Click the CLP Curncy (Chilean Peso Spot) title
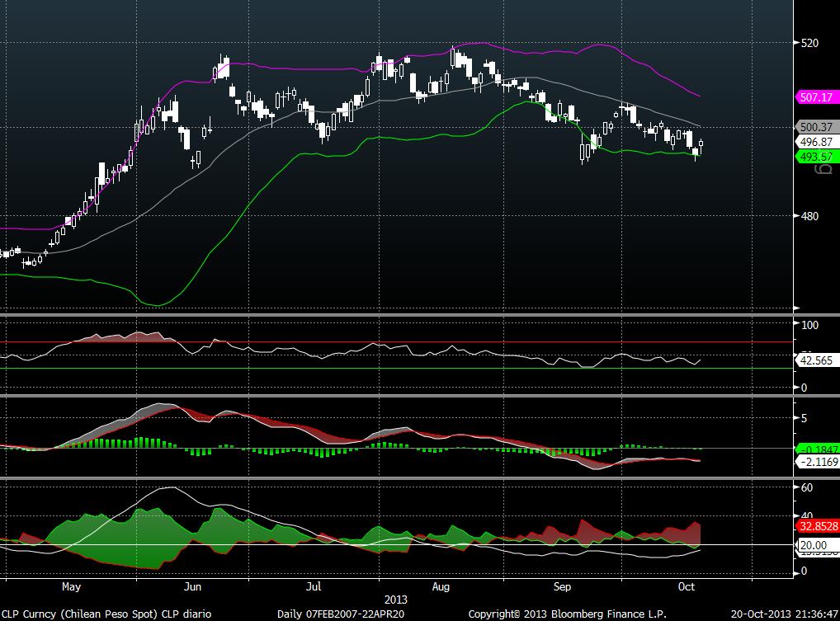This screenshot has width=840, height=621. pos(80,614)
